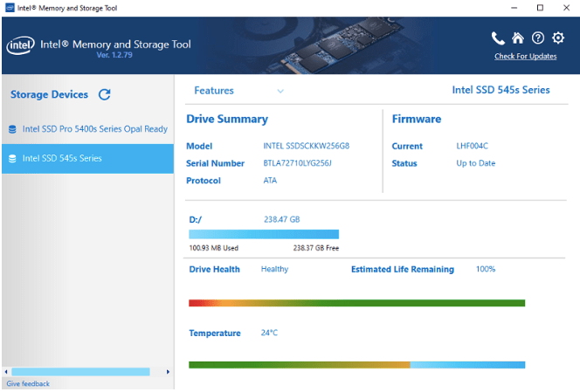Click the D:/ drive letter label
Screen dimensions: 580x392
click(x=196, y=220)
